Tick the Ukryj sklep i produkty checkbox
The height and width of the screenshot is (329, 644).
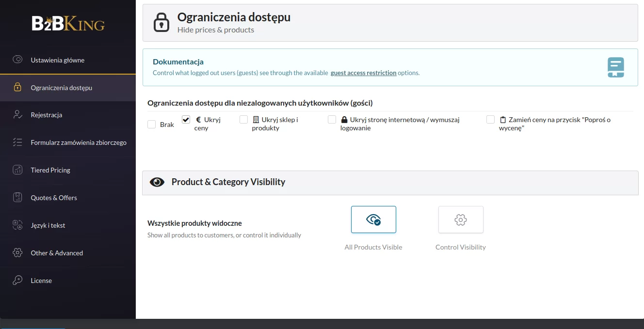(243, 120)
